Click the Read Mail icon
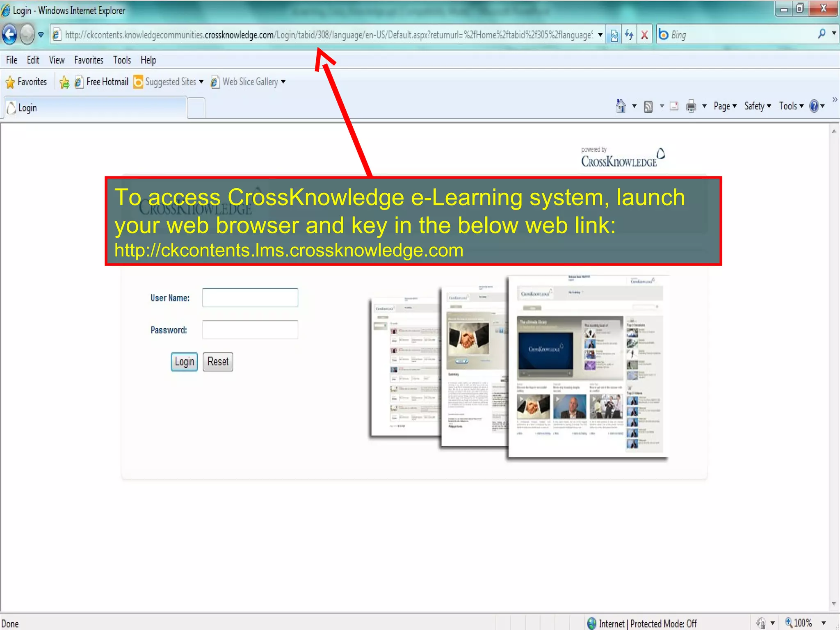The image size is (840, 630). [x=674, y=106]
